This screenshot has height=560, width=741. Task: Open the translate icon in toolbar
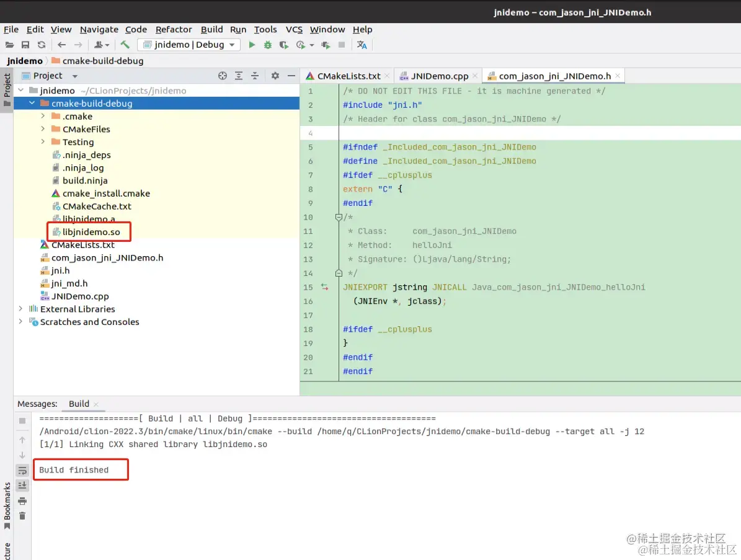pyautogui.click(x=362, y=45)
